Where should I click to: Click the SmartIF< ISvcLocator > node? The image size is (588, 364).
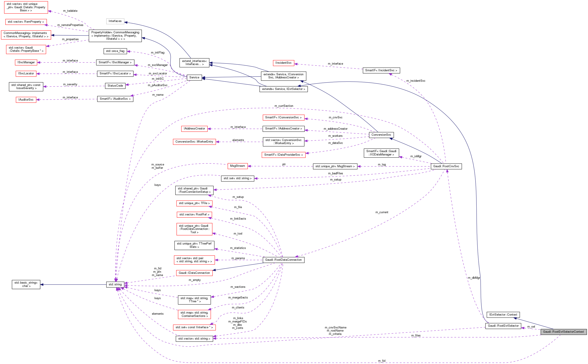[x=115, y=74]
